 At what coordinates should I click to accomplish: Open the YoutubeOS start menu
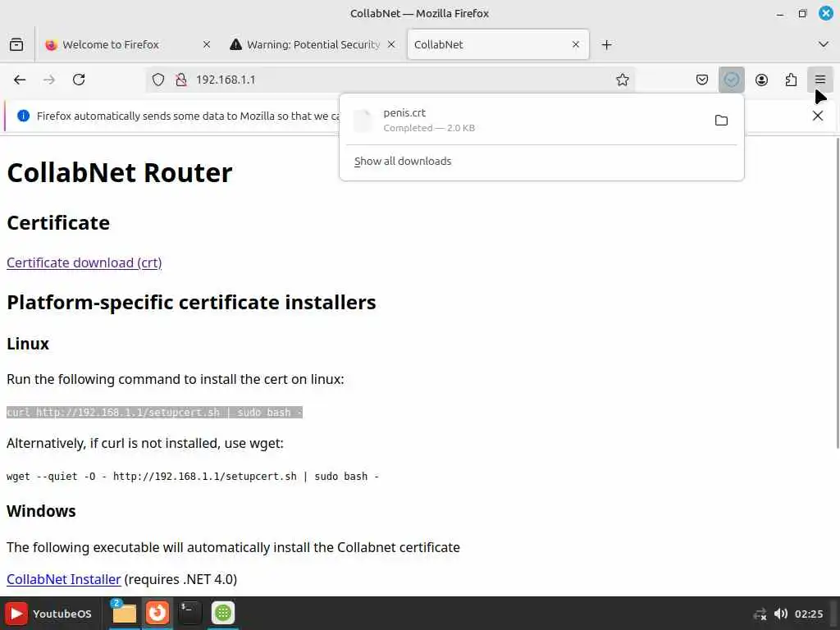48,614
